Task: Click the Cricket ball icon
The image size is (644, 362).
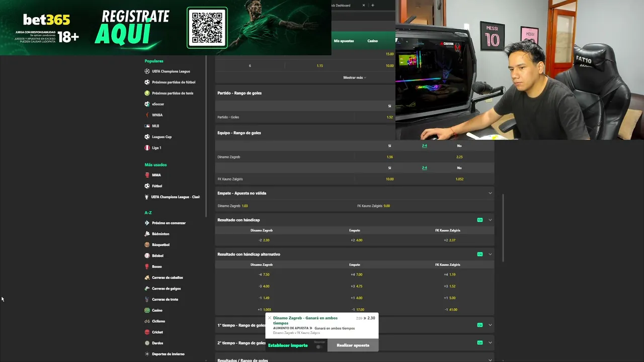Action: point(147,332)
